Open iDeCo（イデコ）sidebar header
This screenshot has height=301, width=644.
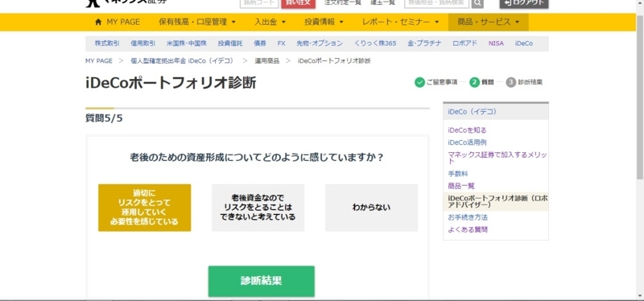point(496,111)
